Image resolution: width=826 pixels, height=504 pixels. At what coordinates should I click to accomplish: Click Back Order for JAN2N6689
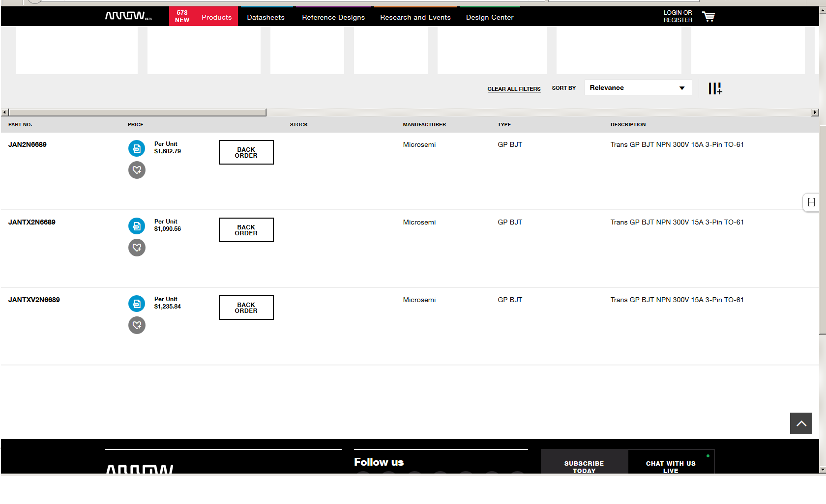246,152
